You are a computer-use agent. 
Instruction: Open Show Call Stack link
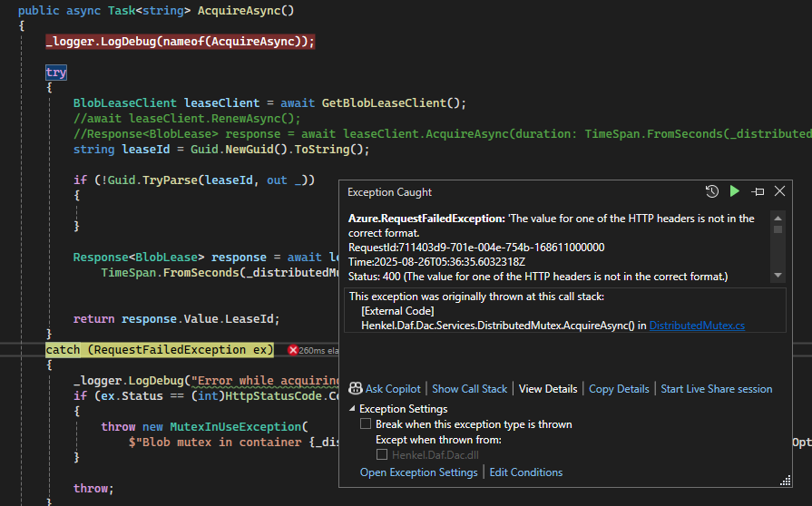pyautogui.click(x=470, y=389)
